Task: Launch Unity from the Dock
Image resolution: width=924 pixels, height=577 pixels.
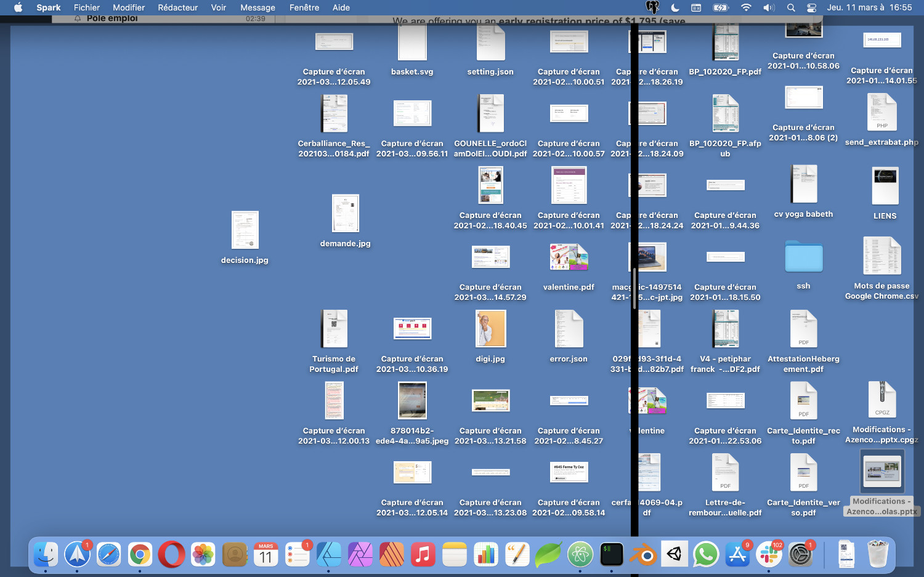Action: 675,555
